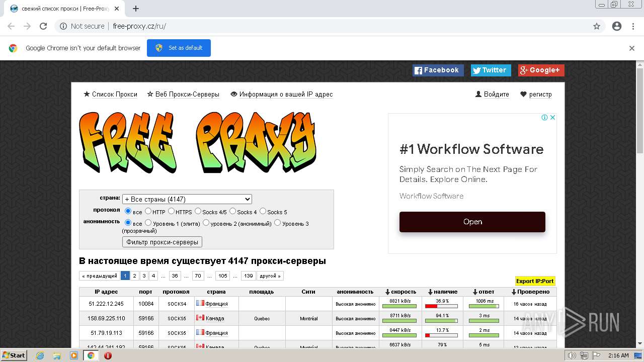Screen dimensions: 644x362
Task: Select протокол все radio button
Action: (x=128, y=211)
